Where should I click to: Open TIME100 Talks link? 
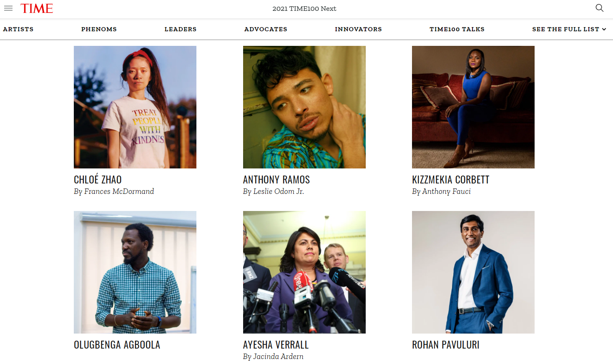457,29
